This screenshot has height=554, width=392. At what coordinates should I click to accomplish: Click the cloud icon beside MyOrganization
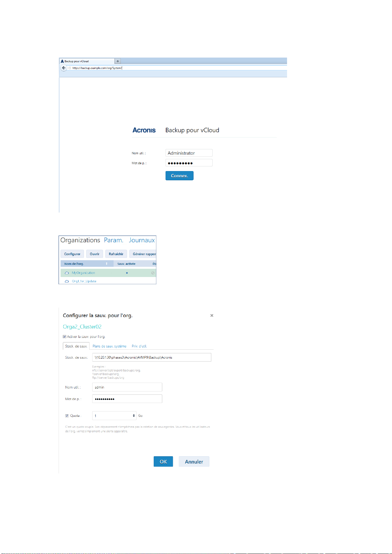click(67, 273)
